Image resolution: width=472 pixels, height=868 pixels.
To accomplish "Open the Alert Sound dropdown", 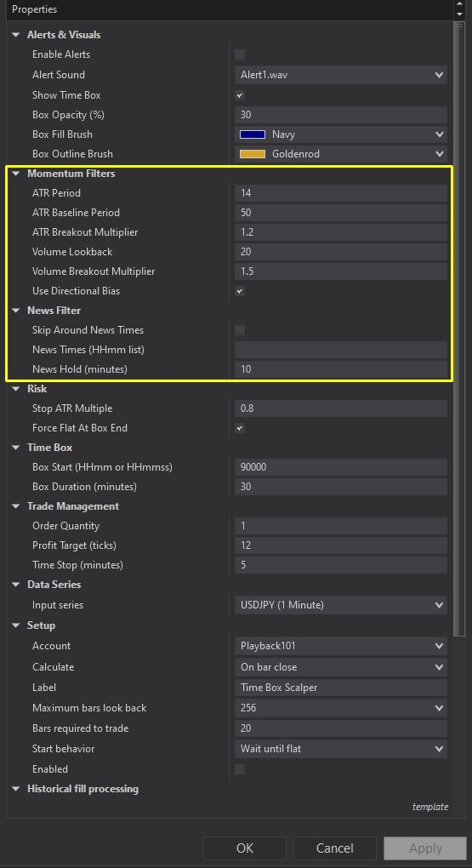I will [341, 75].
